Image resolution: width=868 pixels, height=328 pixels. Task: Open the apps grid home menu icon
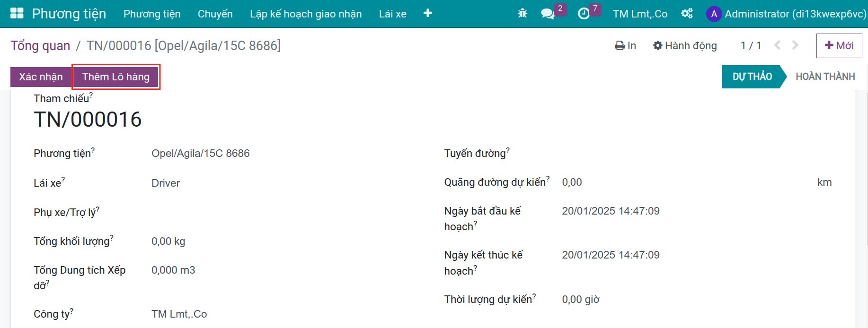(x=17, y=13)
